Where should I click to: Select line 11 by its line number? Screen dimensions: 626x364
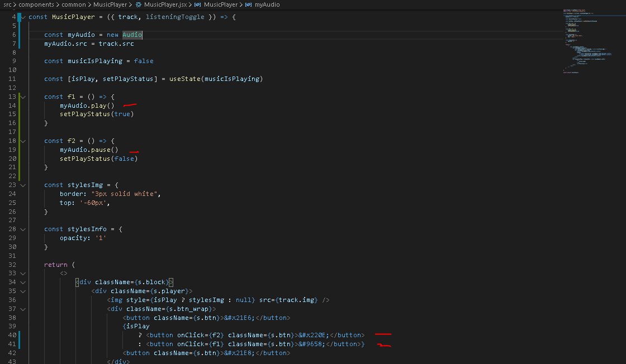click(x=13, y=79)
